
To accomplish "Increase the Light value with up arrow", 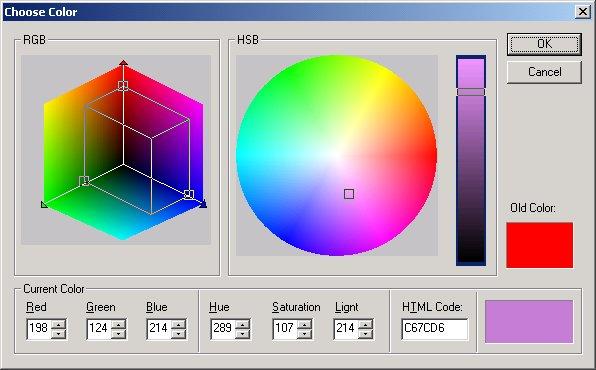I will [365, 324].
